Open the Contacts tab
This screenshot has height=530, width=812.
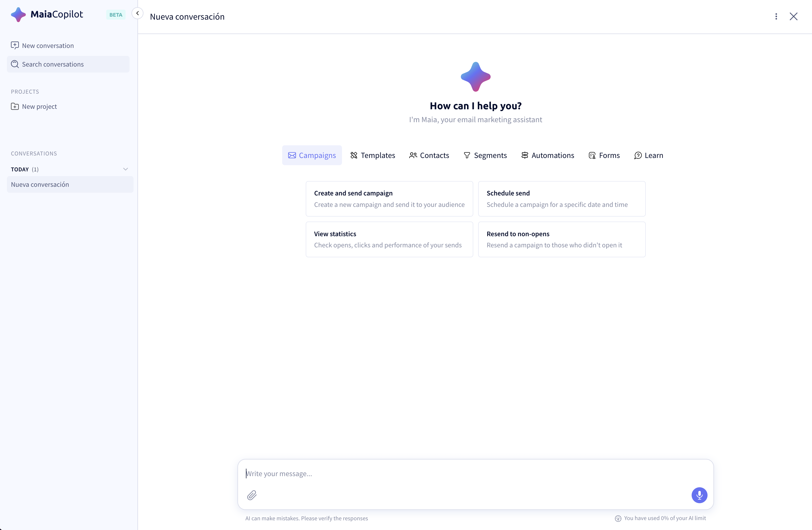point(429,155)
